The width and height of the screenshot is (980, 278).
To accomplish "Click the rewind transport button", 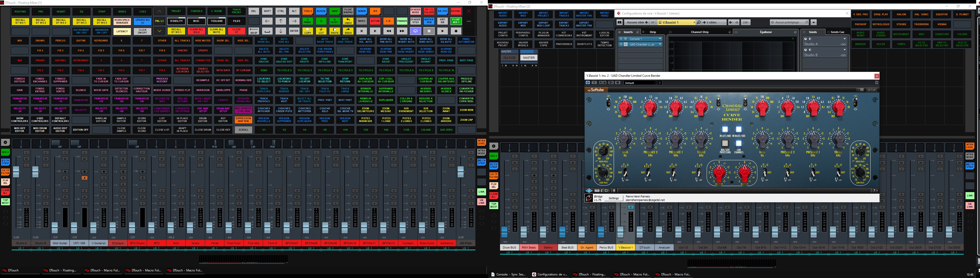I will click(x=388, y=31).
